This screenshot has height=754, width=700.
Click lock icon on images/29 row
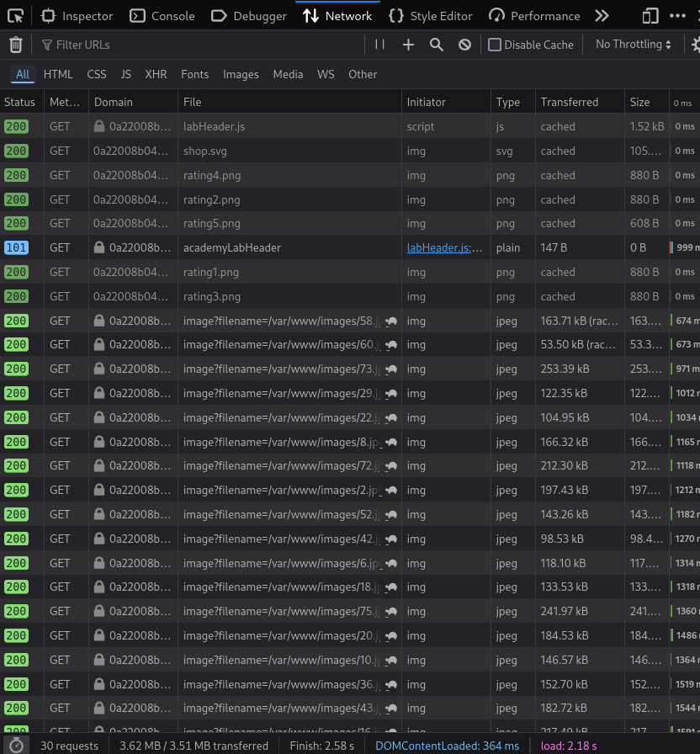tap(99, 393)
